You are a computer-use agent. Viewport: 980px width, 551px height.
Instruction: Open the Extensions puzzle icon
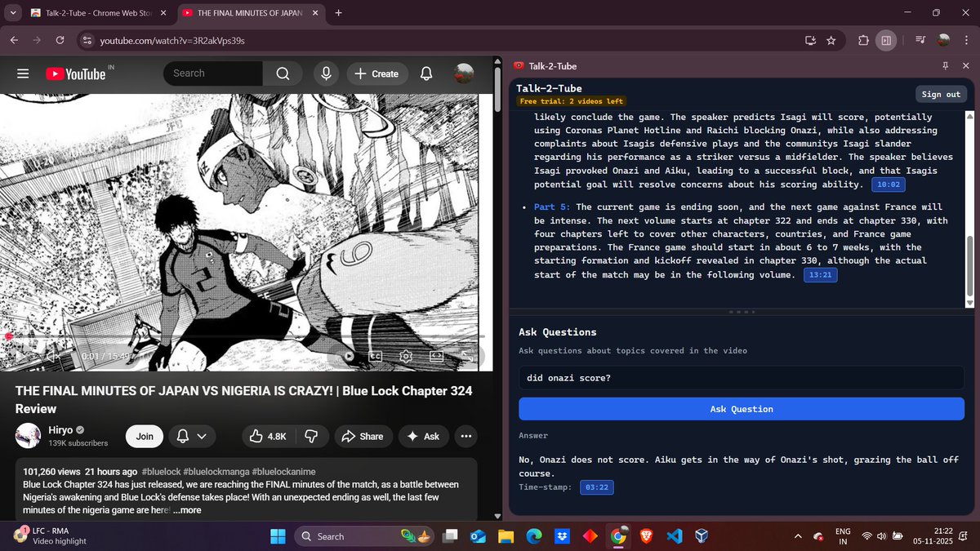pos(863,40)
